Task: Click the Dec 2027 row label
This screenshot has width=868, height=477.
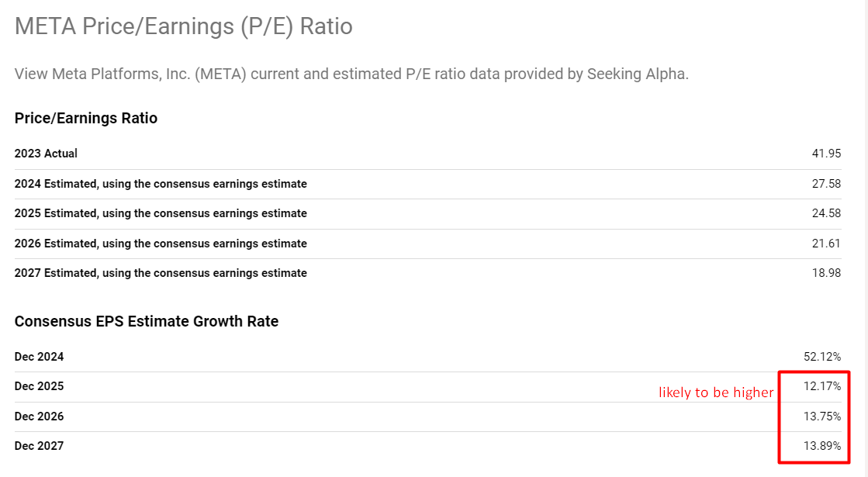Action: point(39,446)
